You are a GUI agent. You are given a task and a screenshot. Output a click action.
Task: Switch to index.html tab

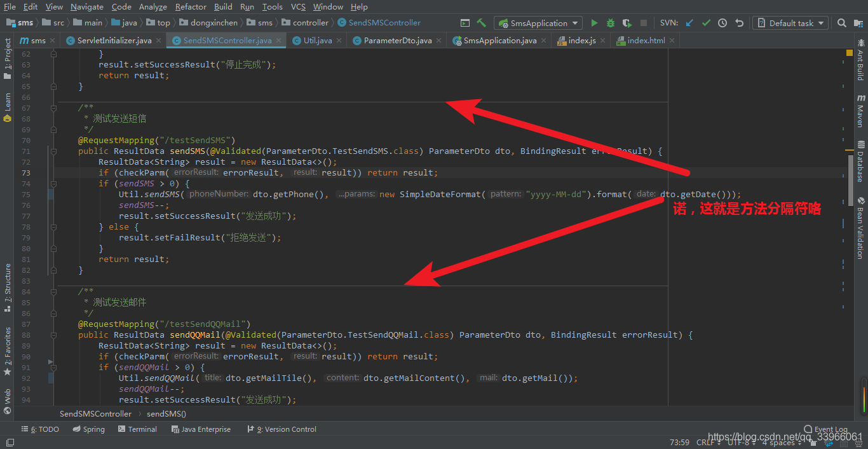tap(646, 40)
